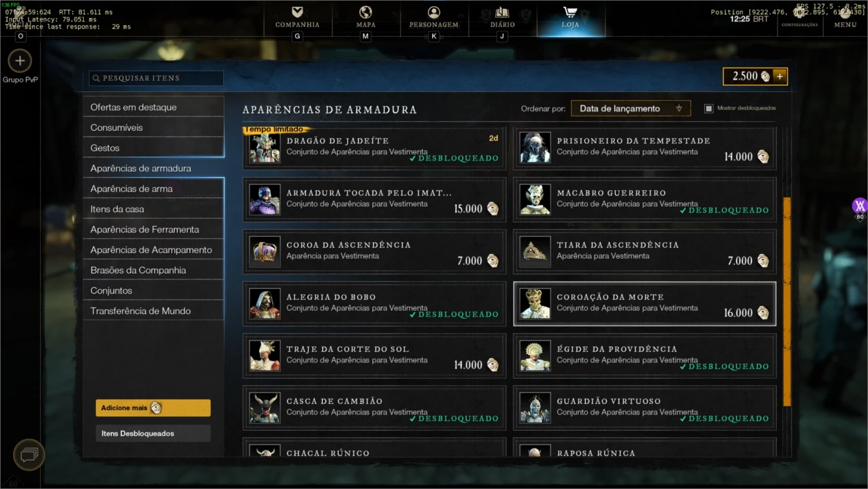This screenshot has width=868, height=489.
Task: Expand the Data de lançamento sort dropdown
Action: click(631, 108)
